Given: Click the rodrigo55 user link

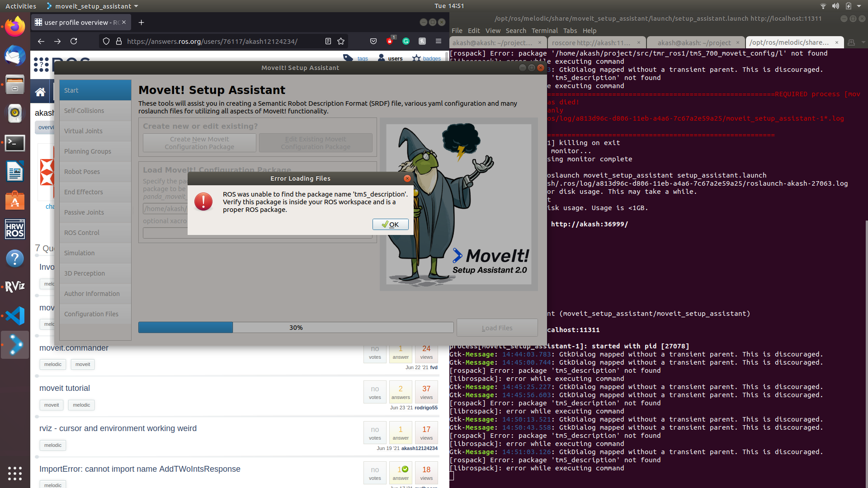Looking at the screenshot, I should [426, 408].
